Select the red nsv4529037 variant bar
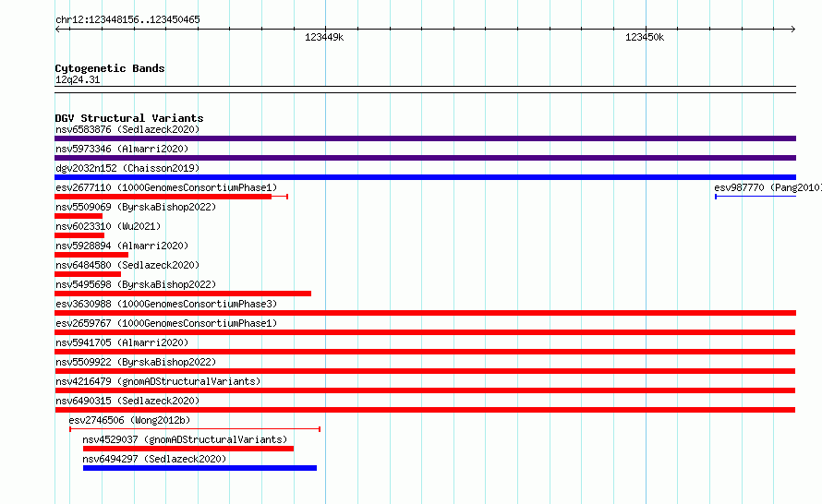This screenshot has width=822, height=504. [188, 449]
